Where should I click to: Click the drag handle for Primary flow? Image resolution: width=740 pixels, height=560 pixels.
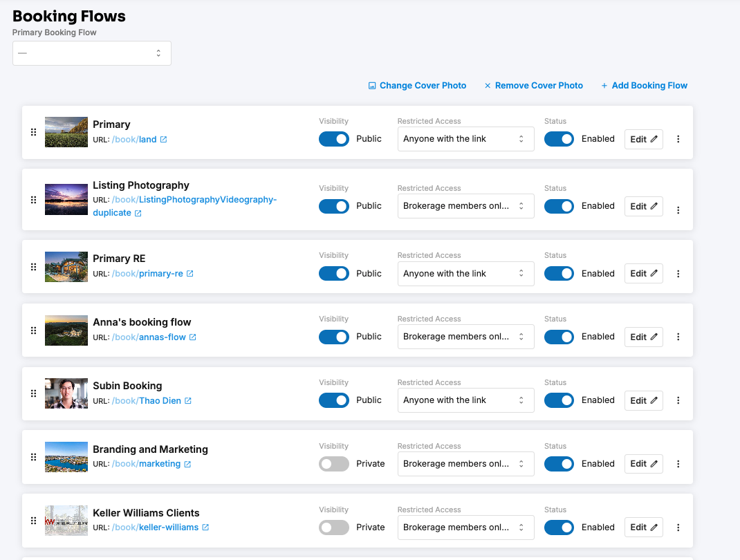33,132
